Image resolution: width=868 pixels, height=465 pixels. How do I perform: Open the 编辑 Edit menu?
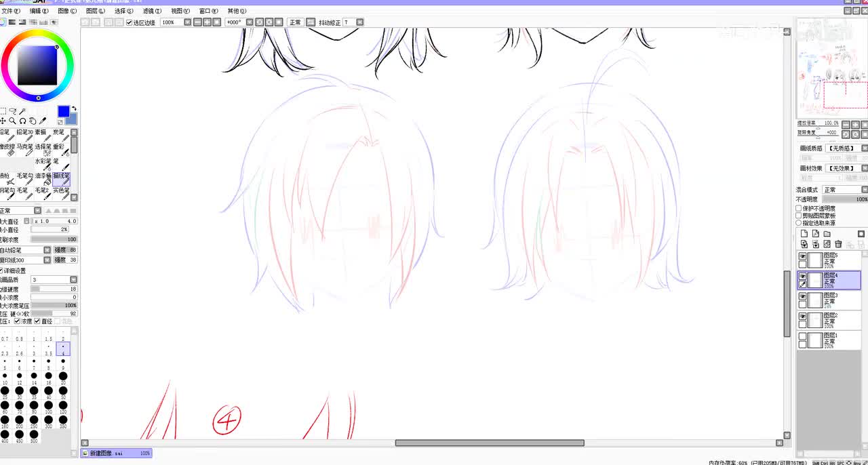(x=39, y=11)
